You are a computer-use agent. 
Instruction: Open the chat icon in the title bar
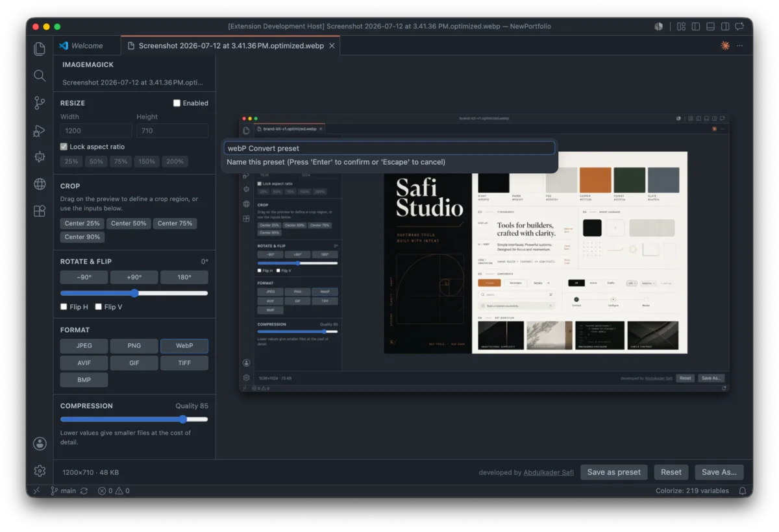point(740,27)
